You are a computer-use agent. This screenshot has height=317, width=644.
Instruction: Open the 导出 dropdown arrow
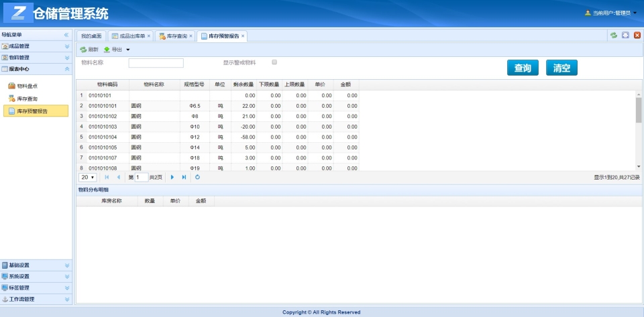pos(128,50)
